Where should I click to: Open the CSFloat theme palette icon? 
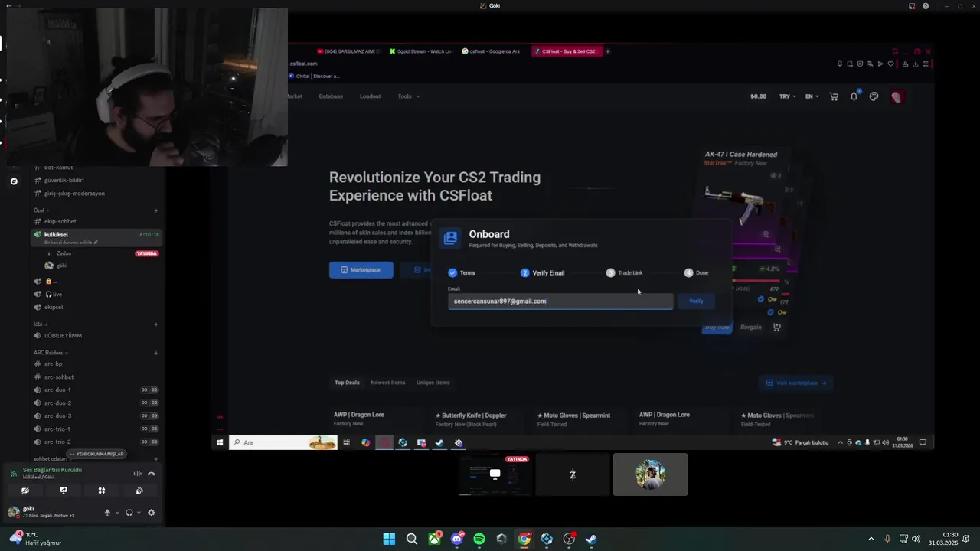[x=874, y=96]
